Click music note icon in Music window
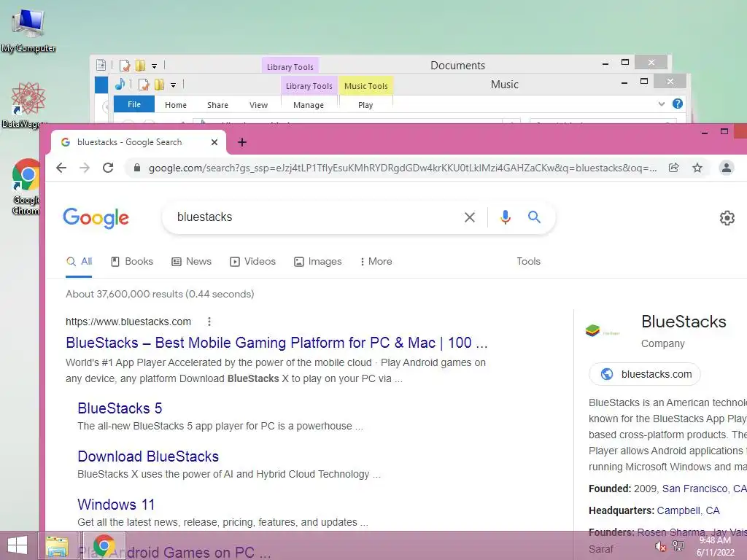Image resolution: width=747 pixels, height=560 pixels. pos(120,85)
